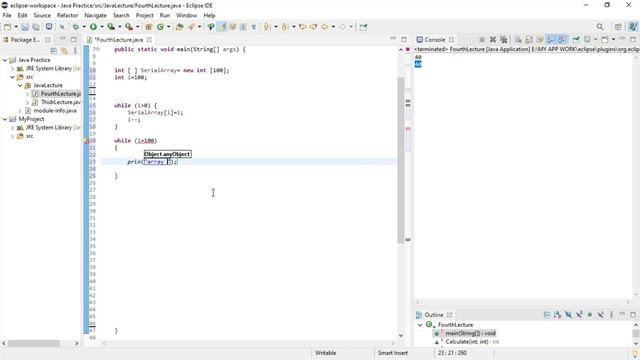The width and height of the screenshot is (640, 360).
Task: Open the Navigate menu
Action: click(95, 15)
